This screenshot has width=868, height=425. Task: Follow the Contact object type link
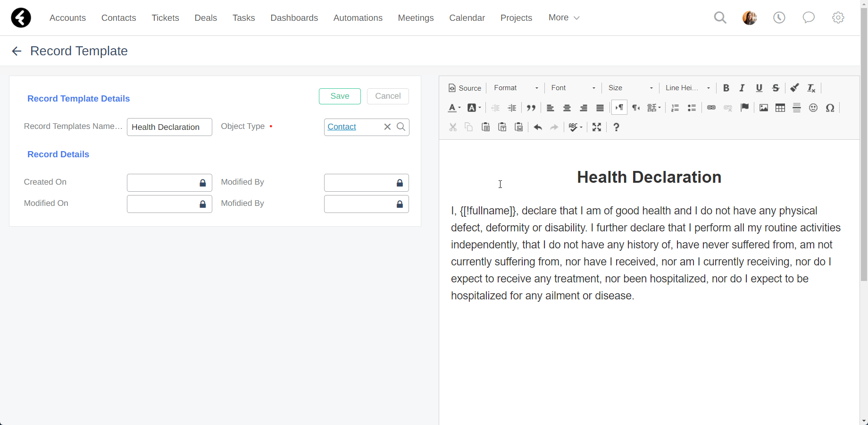coord(342,127)
